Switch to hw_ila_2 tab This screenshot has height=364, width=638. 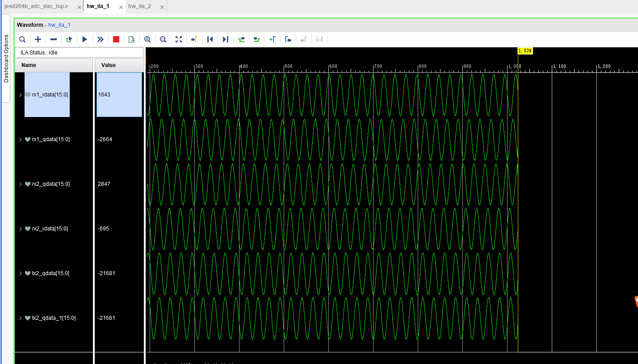tap(139, 6)
